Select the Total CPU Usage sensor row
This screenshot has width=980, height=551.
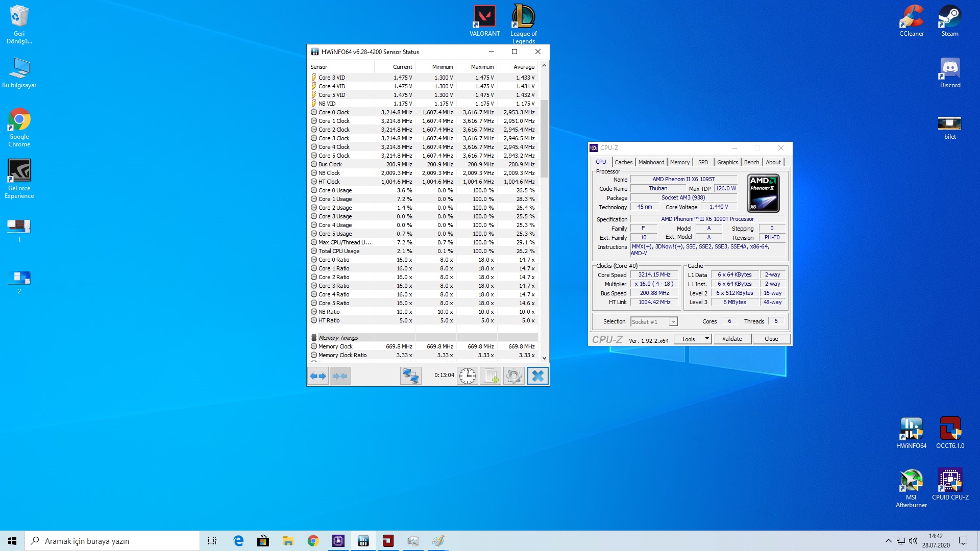pyautogui.click(x=423, y=251)
